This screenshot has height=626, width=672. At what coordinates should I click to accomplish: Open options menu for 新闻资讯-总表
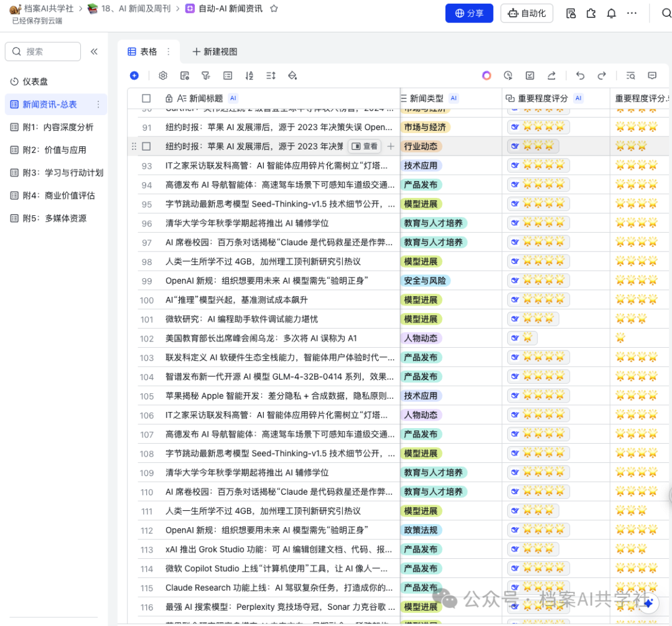click(98, 105)
